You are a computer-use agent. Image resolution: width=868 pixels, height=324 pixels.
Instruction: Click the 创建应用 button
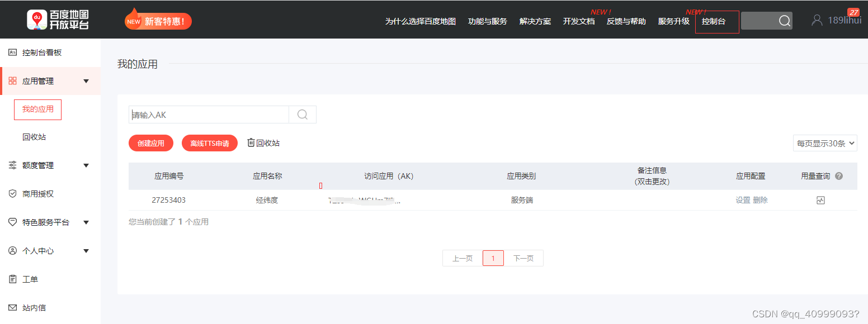pos(151,143)
